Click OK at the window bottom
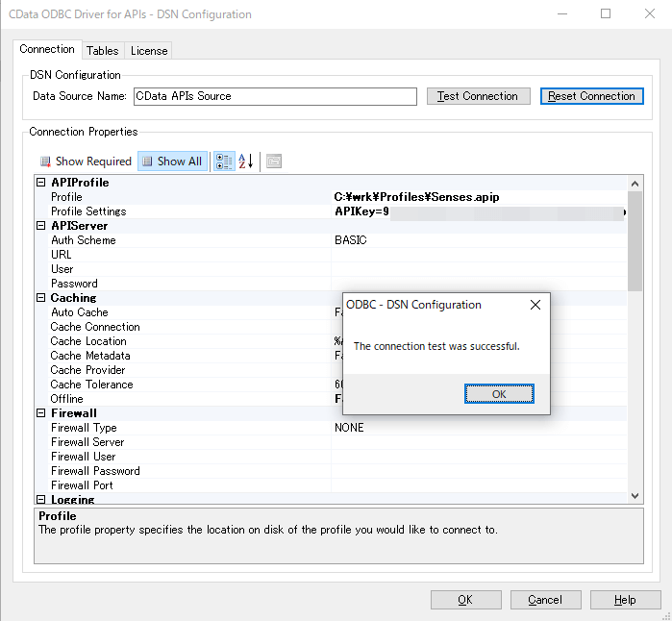The height and width of the screenshot is (621, 672). [466, 600]
